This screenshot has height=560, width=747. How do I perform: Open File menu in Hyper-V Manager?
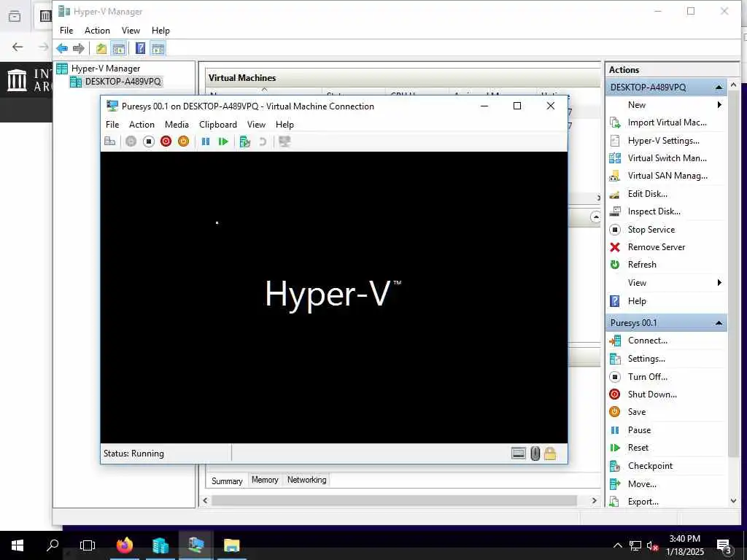pyautogui.click(x=66, y=31)
